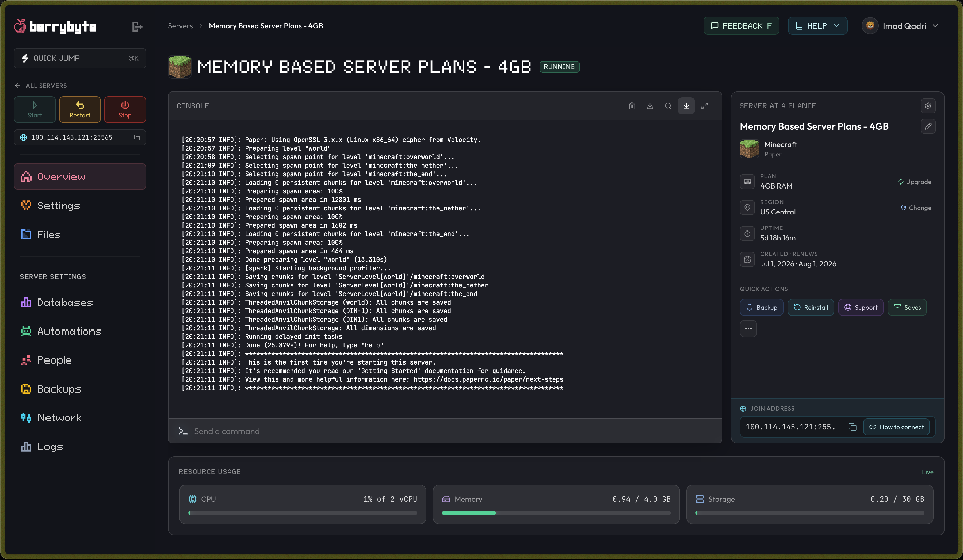Click the papermc docs URL in console
Image resolution: width=963 pixels, height=560 pixels.
click(488, 379)
